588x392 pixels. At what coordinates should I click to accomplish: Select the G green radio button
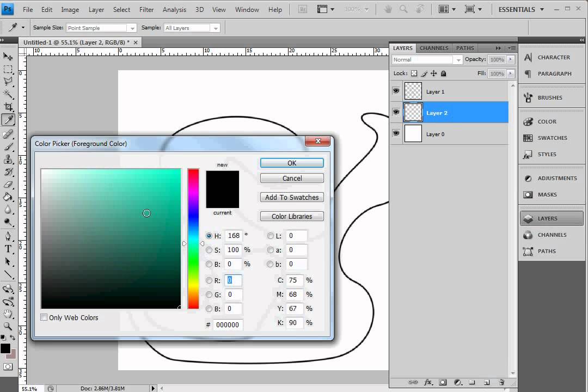209,295
